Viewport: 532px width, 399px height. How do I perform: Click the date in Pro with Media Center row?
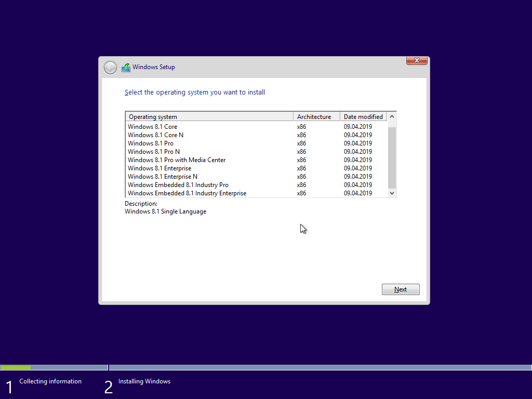coord(357,160)
